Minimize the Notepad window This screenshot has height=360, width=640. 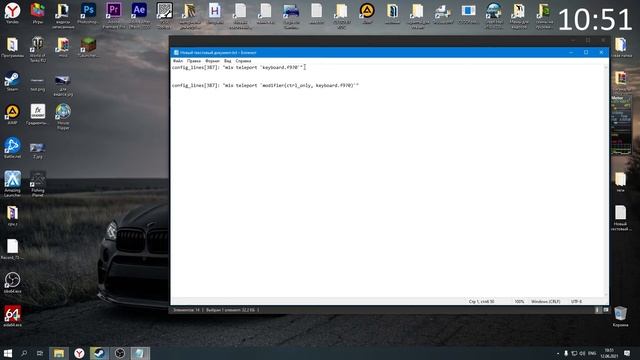(x=571, y=52)
